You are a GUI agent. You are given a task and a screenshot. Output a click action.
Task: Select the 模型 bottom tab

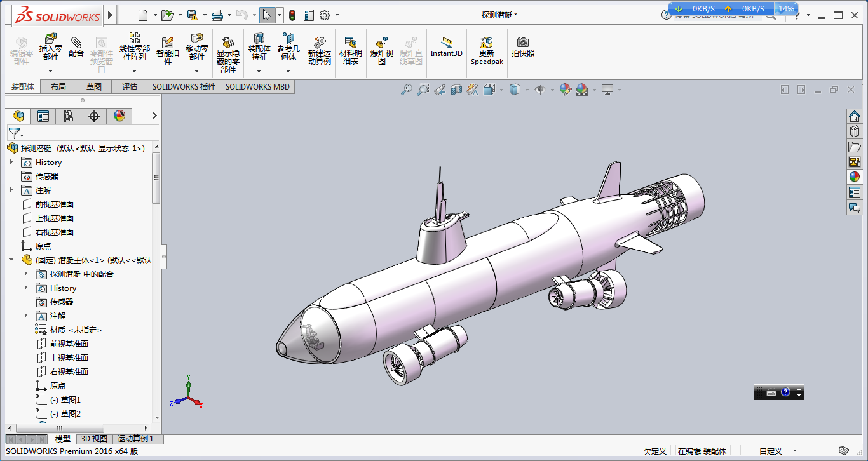[63, 439]
